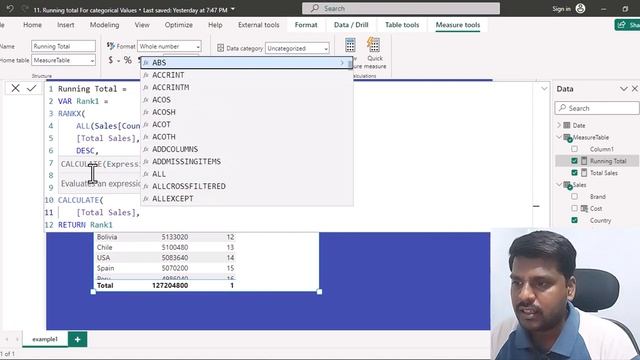Click the Share button icon
This screenshot has width=640, height=360.
pos(621,25)
